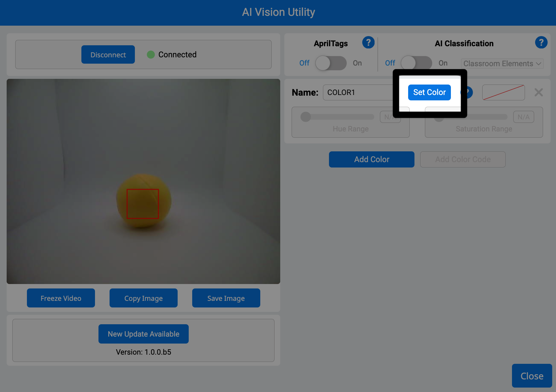
Task: Open the AprilTags help icon
Action: point(368,42)
